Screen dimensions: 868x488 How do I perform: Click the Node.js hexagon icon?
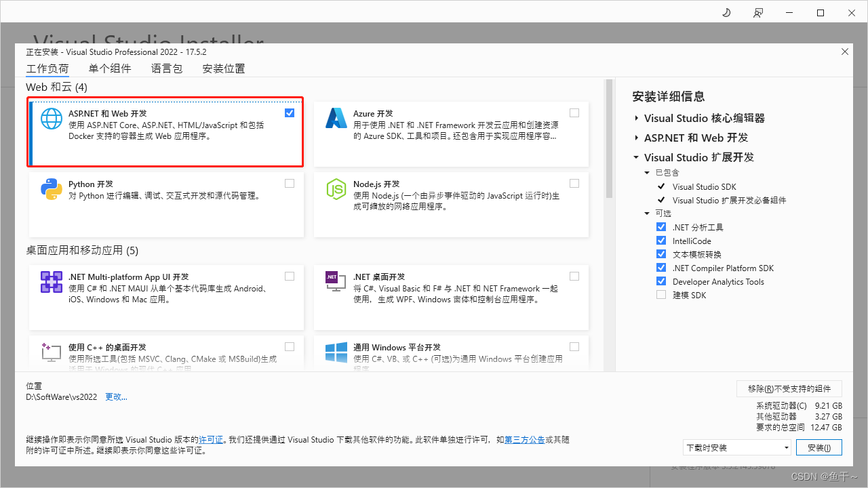pyautogui.click(x=336, y=189)
